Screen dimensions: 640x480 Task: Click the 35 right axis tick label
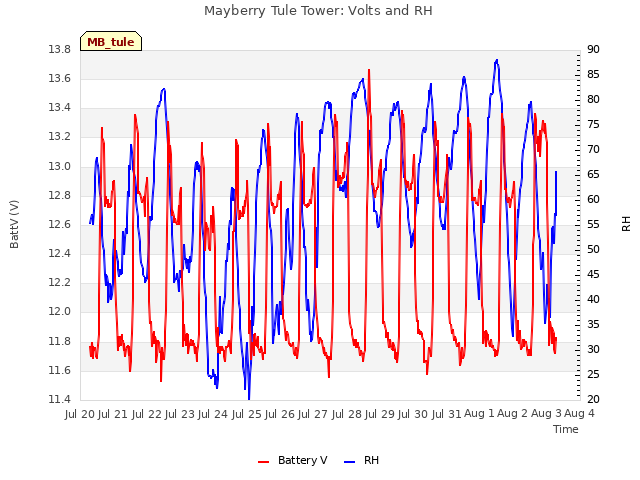593,324
